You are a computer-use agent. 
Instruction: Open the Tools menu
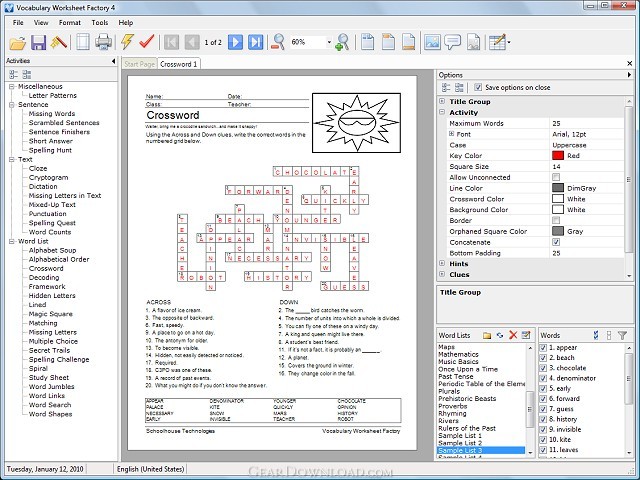coord(100,23)
